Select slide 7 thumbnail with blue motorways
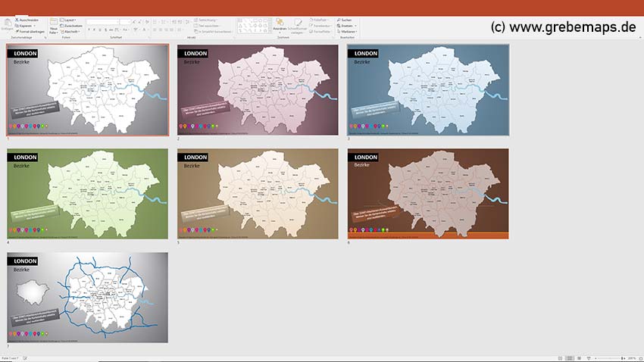This screenshot has width=644, height=362. point(87,298)
